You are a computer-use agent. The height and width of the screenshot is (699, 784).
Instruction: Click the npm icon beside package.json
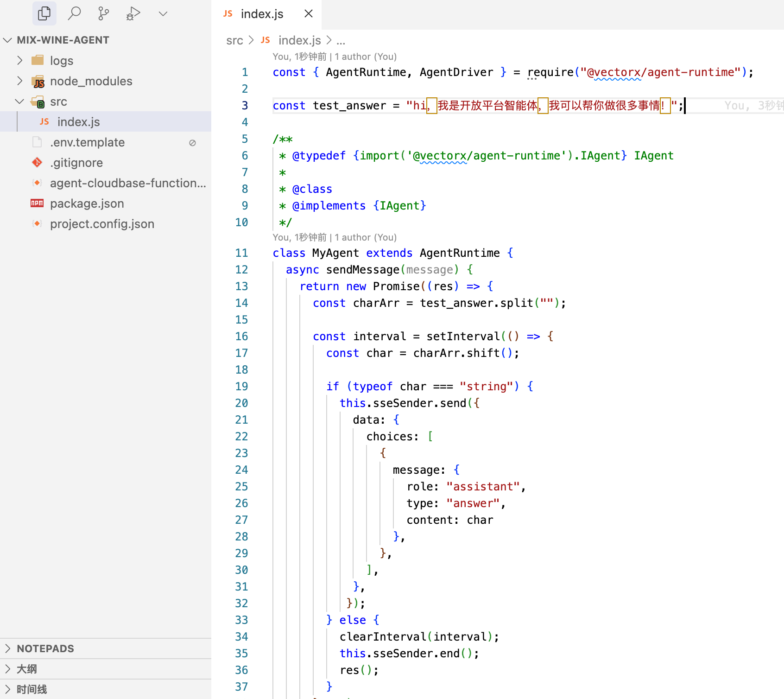pyautogui.click(x=37, y=203)
